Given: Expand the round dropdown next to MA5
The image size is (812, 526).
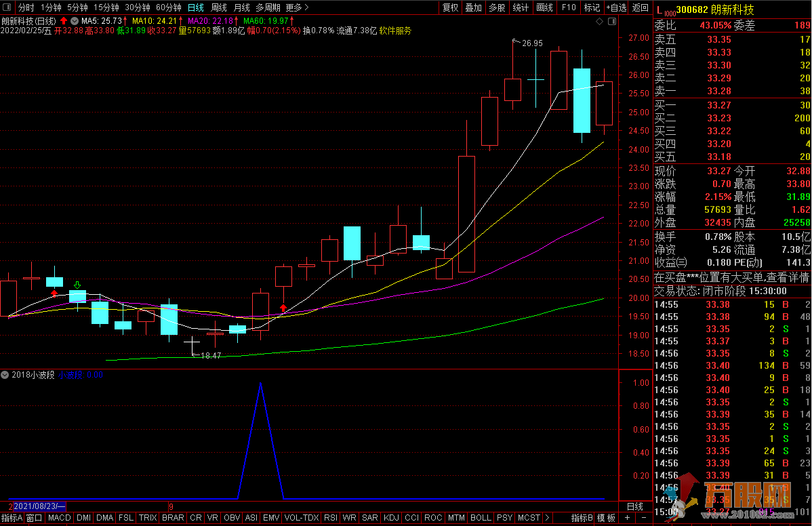Looking at the screenshot, I should pos(74,20).
